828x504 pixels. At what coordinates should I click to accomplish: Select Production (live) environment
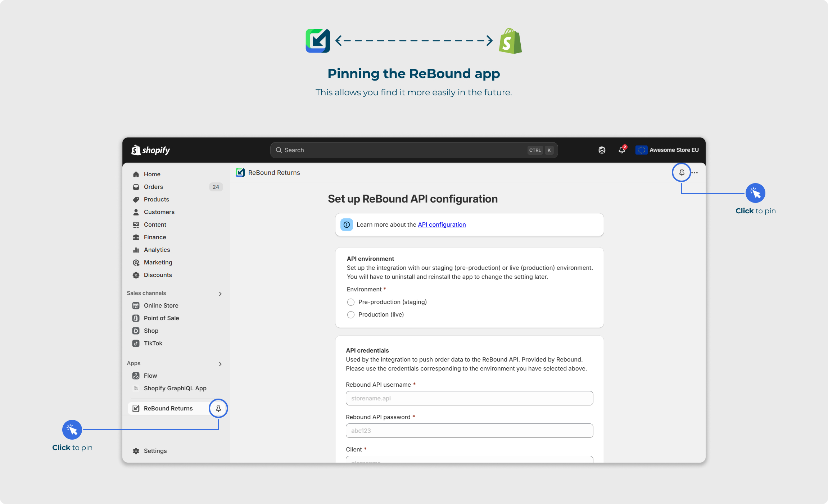(x=351, y=314)
